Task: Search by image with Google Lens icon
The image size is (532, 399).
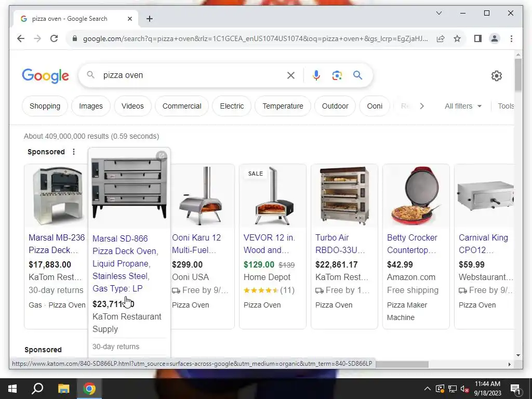Action: pos(337,75)
